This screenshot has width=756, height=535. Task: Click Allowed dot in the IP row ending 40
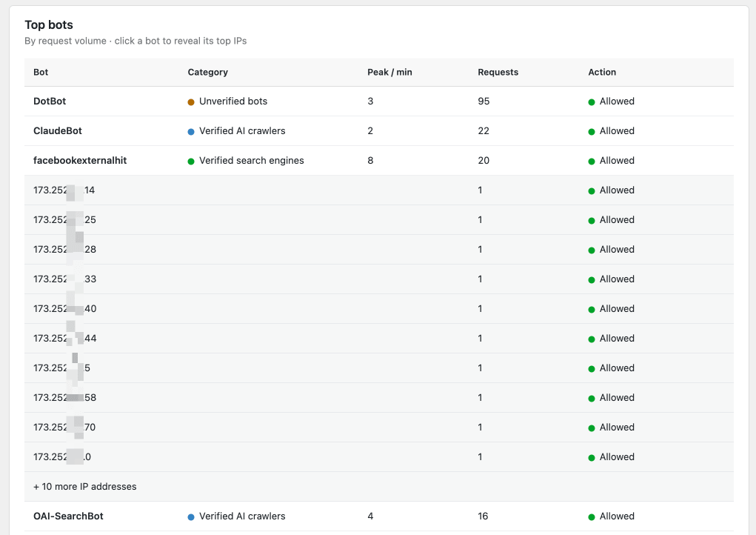click(x=592, y=310)
